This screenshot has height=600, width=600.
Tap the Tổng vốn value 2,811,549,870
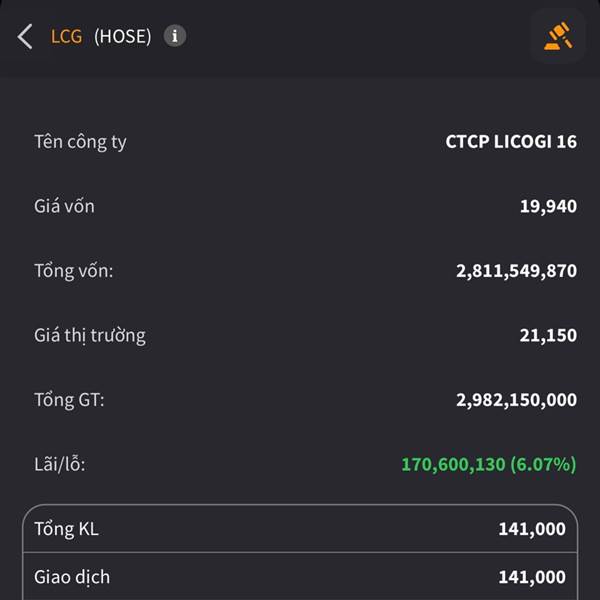click(516, 271)
